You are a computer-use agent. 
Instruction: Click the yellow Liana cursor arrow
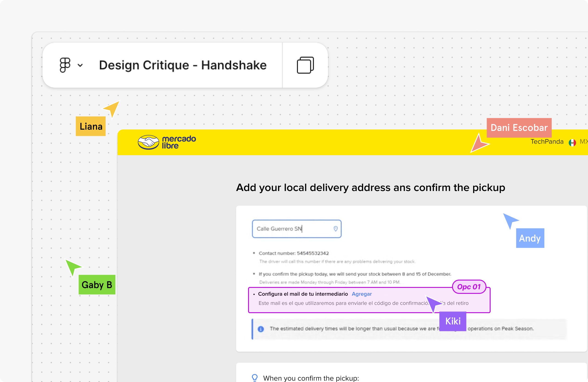point(112,109)
